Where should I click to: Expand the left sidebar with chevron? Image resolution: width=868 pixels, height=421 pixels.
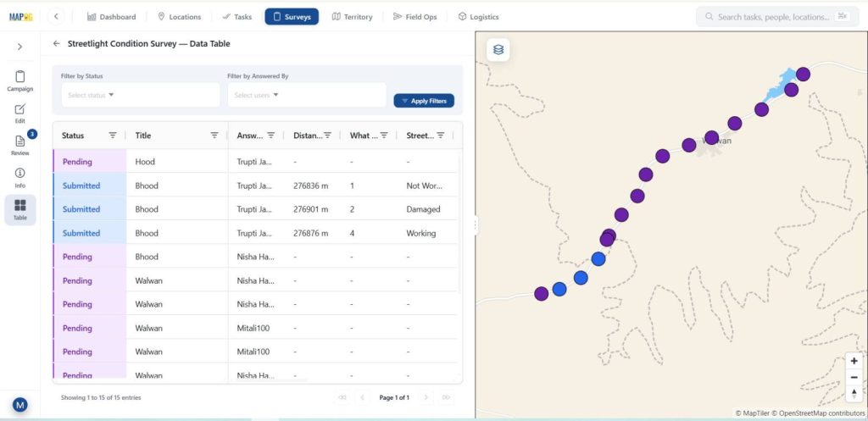pyautogui.click(x=20, y=47)
